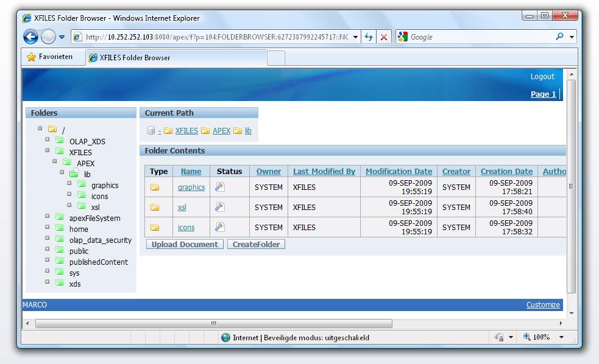Screen dimensions: 599x364
Task: Click the green folder icon beside apexFileSystem
Action: click(x=60, y=217)
